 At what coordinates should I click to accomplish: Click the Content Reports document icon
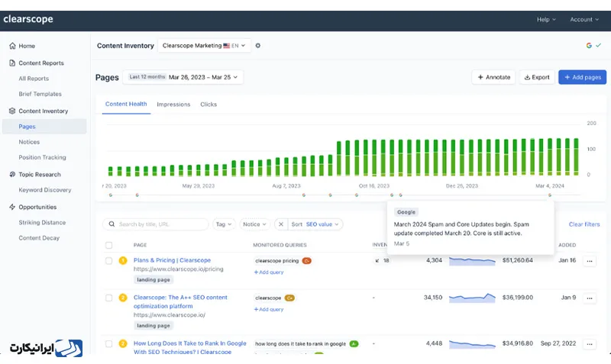(x=12, y=63)
